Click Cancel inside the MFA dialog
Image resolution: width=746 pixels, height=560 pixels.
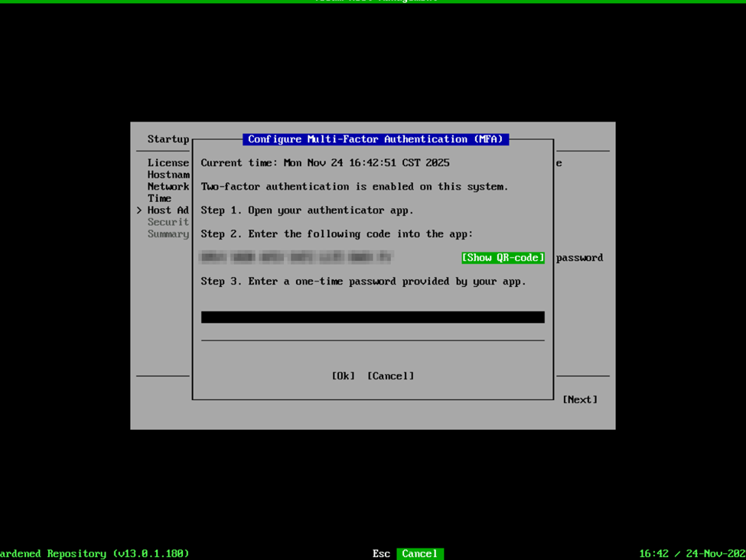(x=390, y=376)
